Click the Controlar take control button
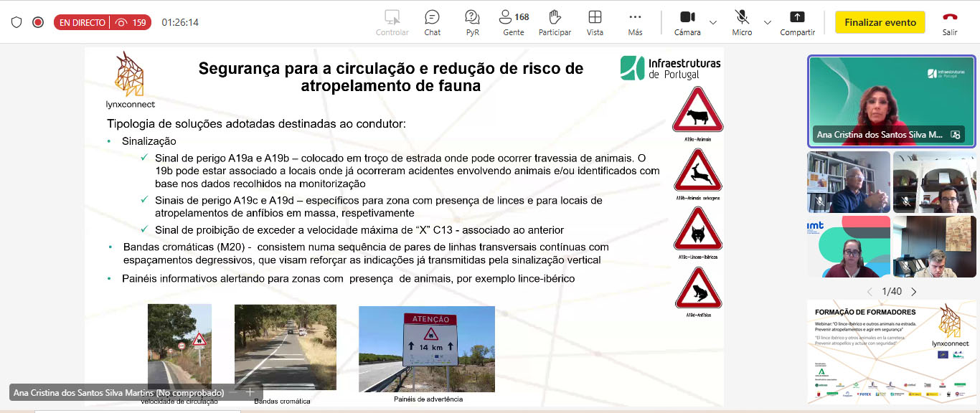Screen dimensions: 980x413 tap(392, 22)
